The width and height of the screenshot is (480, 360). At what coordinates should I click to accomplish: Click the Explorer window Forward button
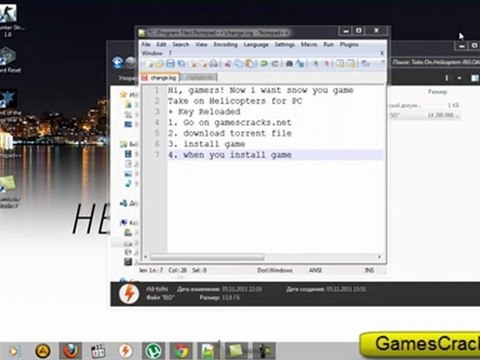coord(131,62)
